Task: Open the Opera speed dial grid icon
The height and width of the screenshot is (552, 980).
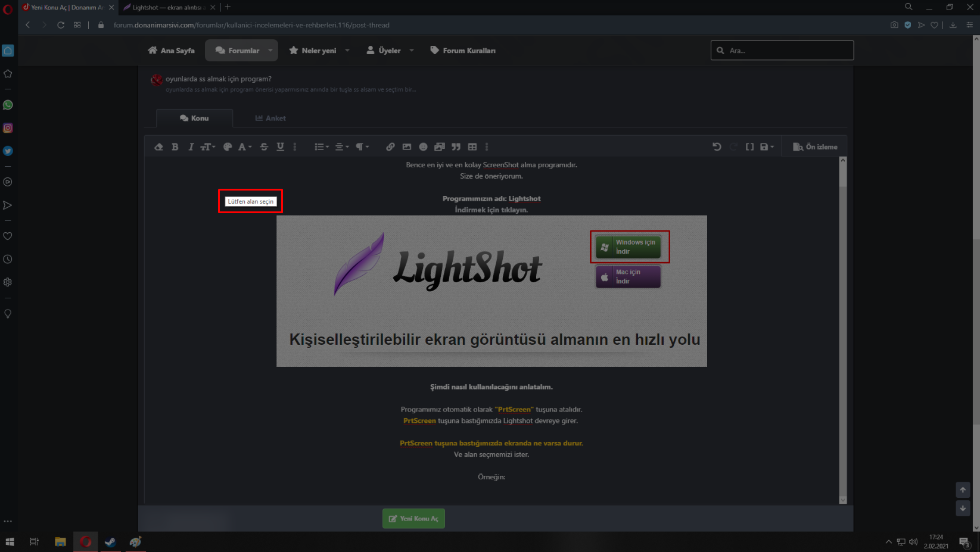Action: [77, 25]
